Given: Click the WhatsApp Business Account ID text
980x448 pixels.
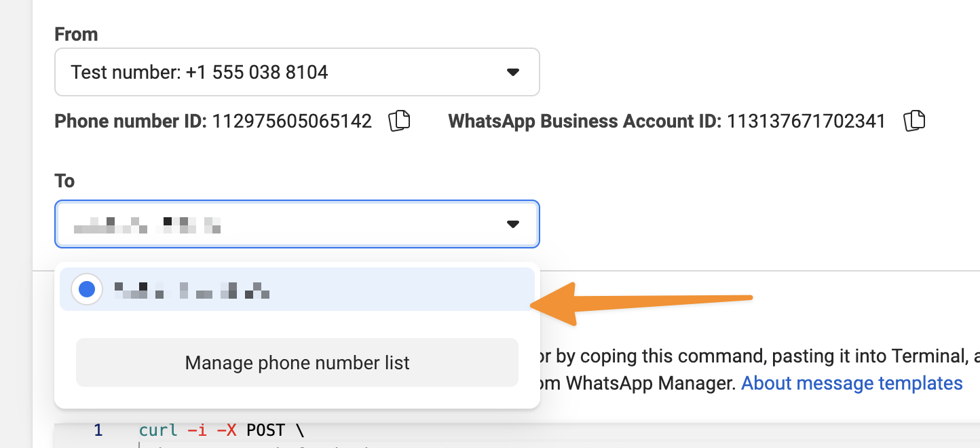Looking at the screenshot, I should click(x=666, y=121).
